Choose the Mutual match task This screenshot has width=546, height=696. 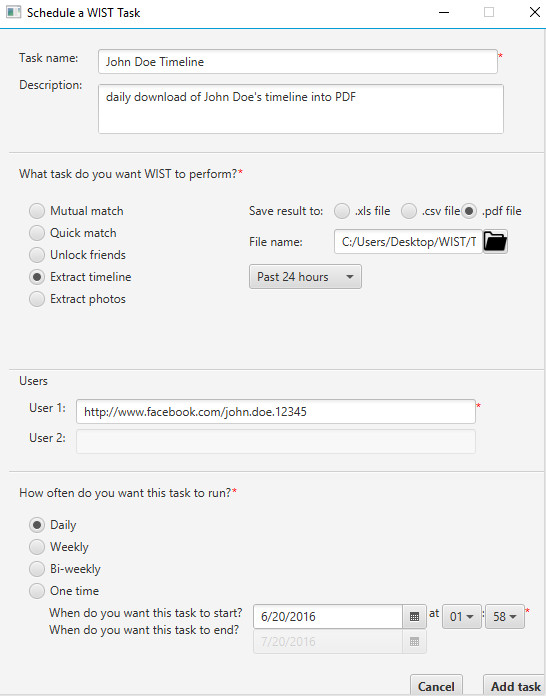point(76,211)
